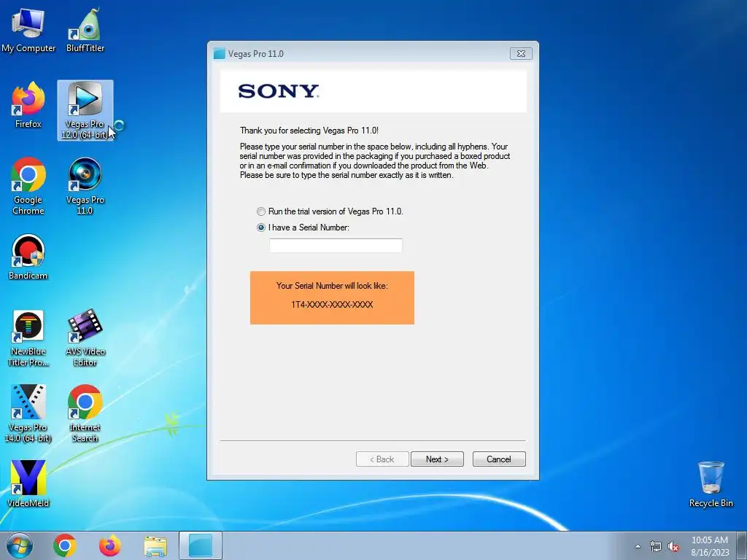The image size is (747, 560).
Task: Switch to Vegas Pro taskbar button
Action: coord(201,545)
